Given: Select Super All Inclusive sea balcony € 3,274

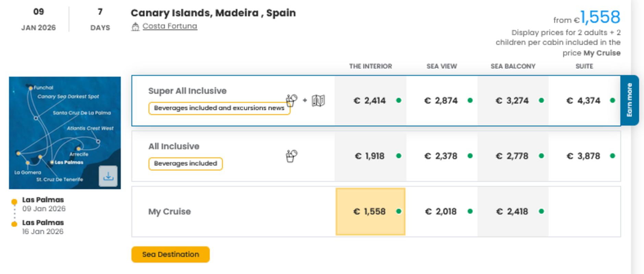Looking at the screenshot, I should coord(512,100).
